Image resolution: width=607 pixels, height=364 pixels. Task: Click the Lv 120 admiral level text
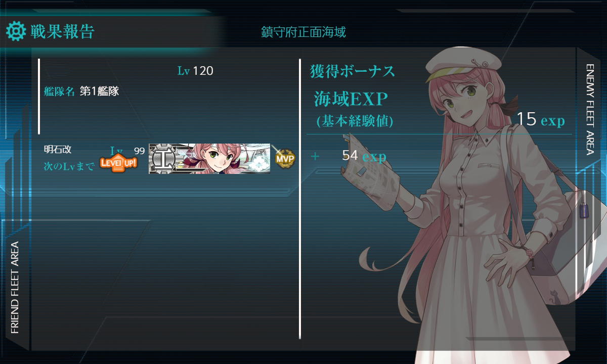(x=195, y=71)
